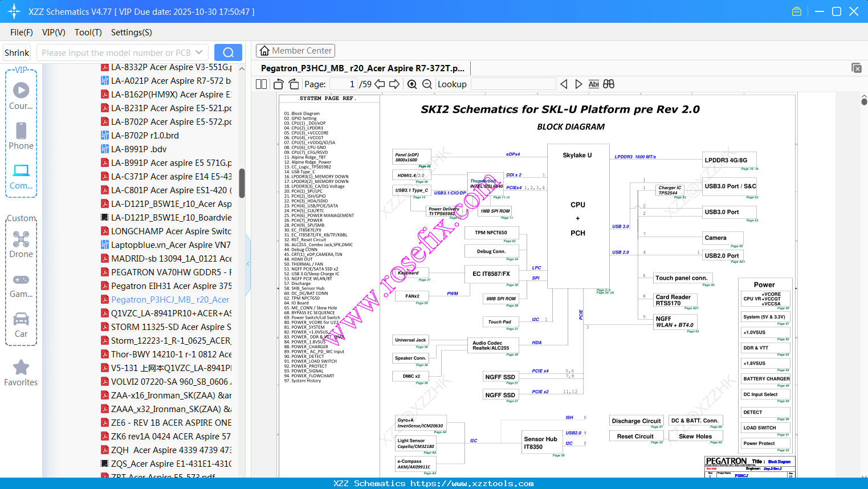
Task: Open the Phone category in sidebar
Action: click(x=21, y=136)
